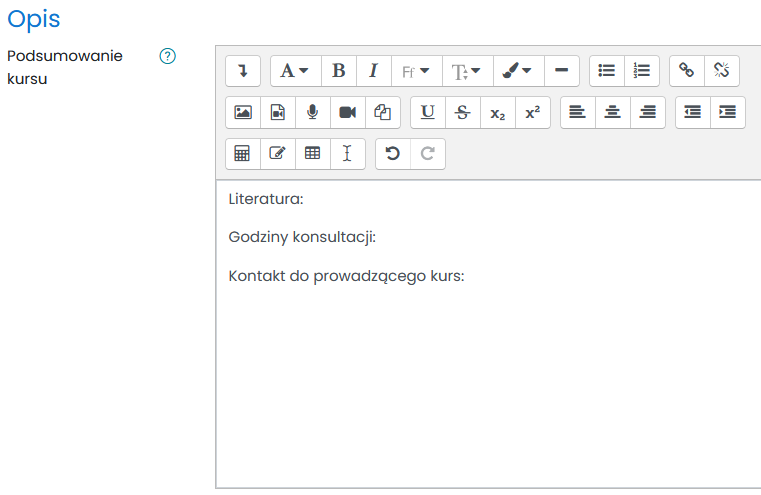Open the equation editor calculator icon
The height and width of the screenshot is (495, 761).
[242, 154]
